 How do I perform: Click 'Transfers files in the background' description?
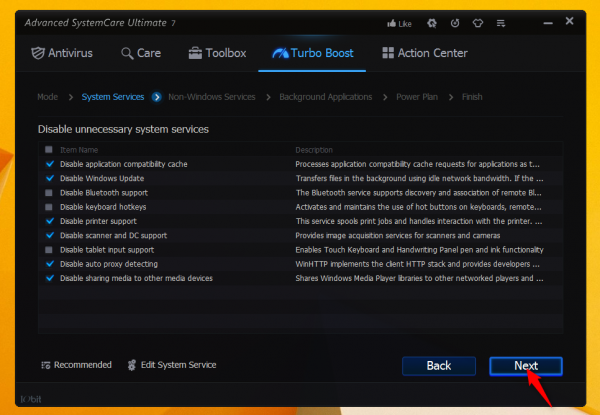click(x=419, y=179)
